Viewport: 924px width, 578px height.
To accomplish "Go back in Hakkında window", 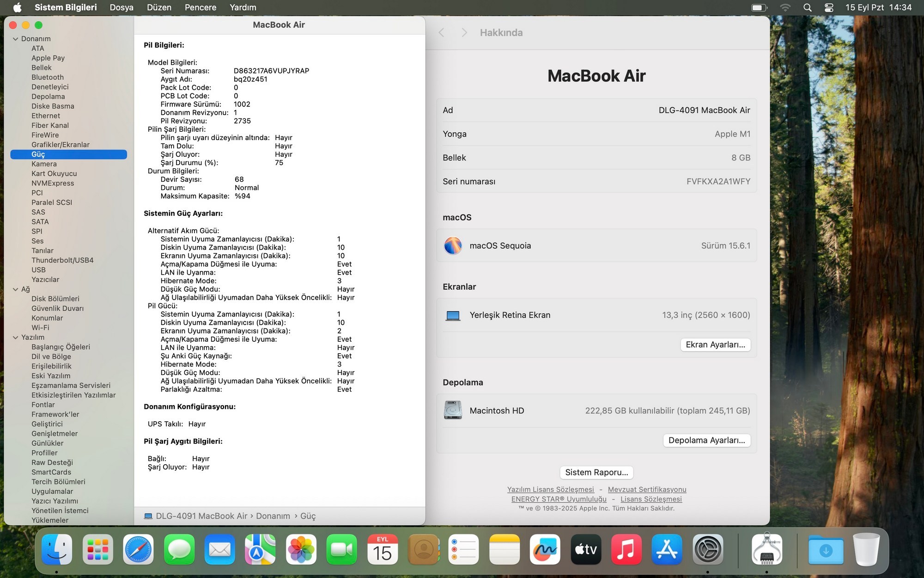I will tap(441, 32).
